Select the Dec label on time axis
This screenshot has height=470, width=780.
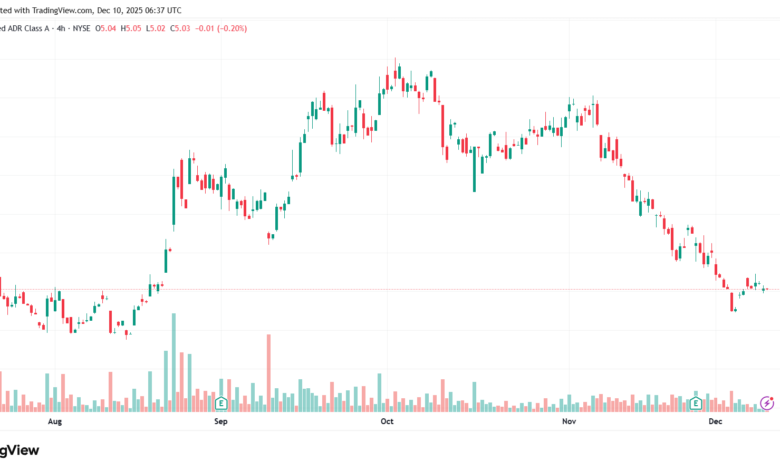715,421
